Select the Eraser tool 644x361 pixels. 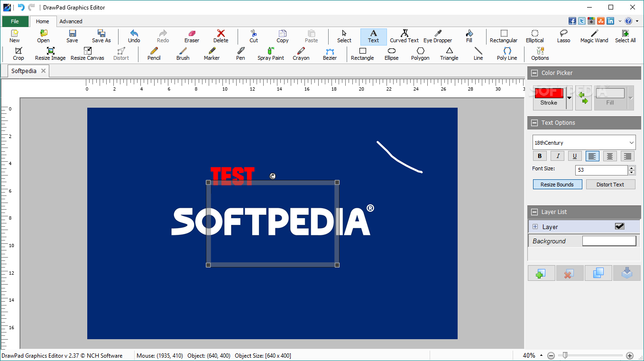(x=191, y=36)
